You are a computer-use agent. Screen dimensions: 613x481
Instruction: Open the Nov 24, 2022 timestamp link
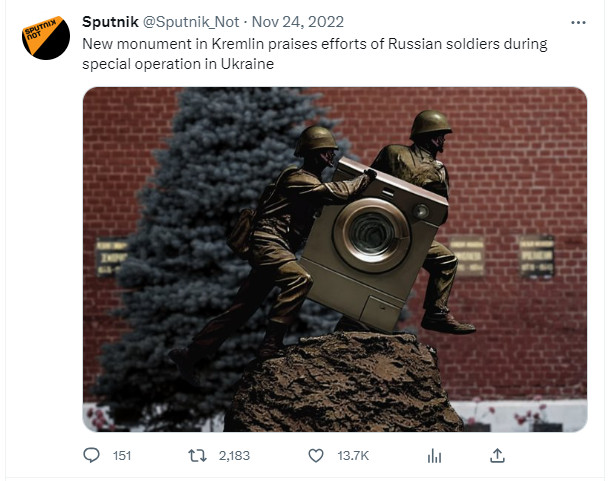coord(298,22)
